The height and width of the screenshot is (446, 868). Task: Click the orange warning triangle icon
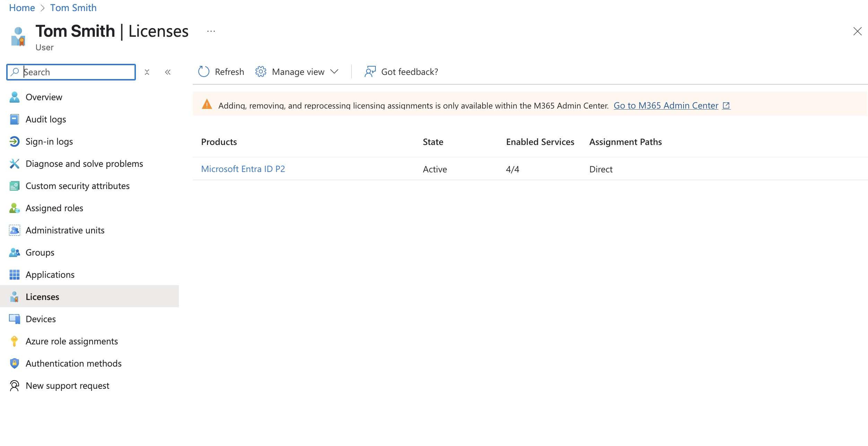point(207,104)
